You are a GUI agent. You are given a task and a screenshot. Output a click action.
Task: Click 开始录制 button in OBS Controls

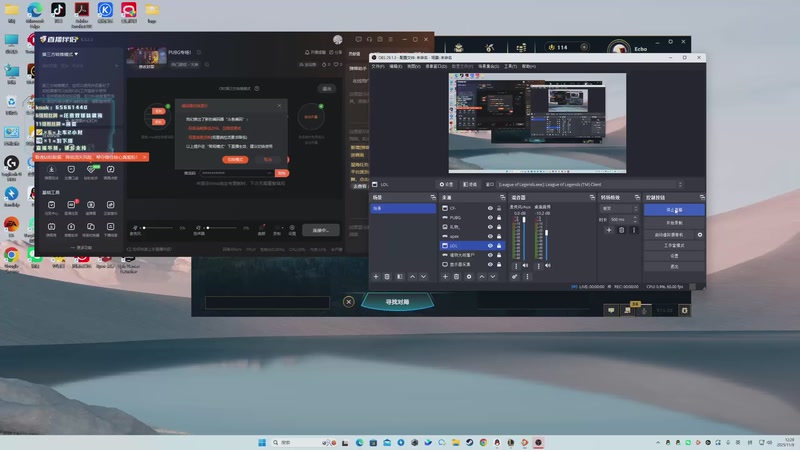674,223
